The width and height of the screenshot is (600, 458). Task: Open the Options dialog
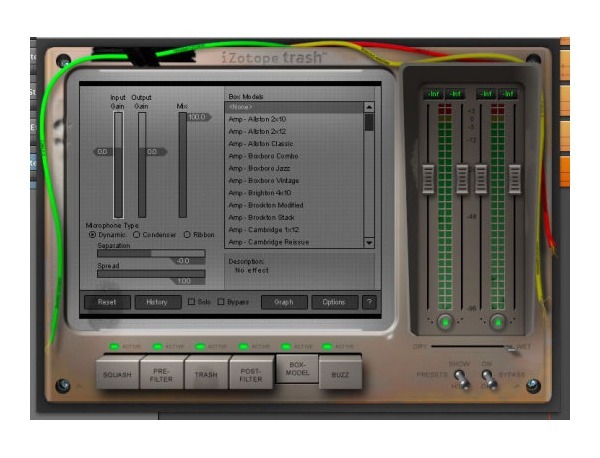point(334,302)
